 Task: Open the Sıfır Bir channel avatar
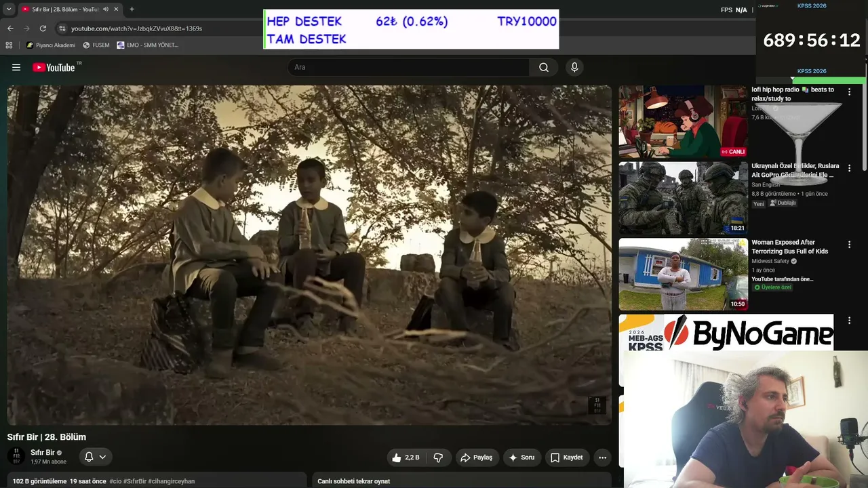[x=16, y=456]
